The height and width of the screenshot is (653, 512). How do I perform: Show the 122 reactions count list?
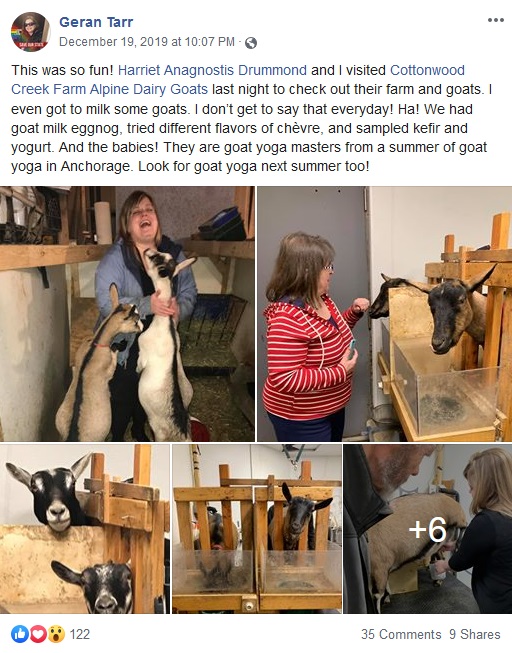click(x=80, y=634)
